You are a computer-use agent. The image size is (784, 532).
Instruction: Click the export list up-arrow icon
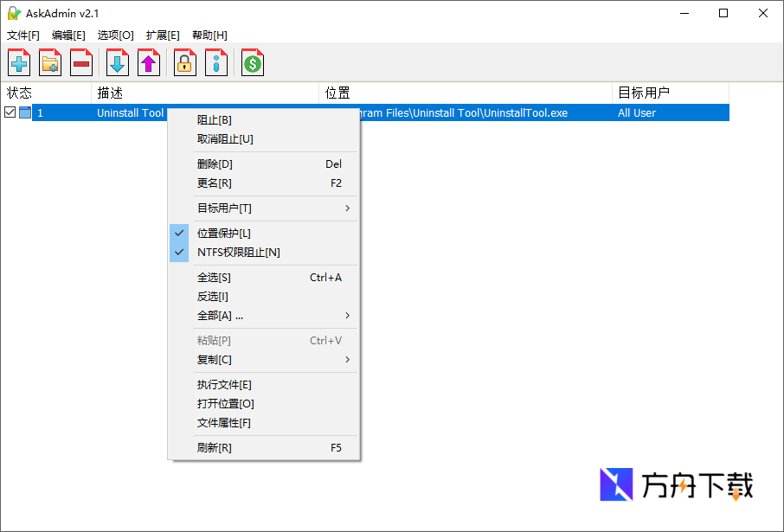coord(149,62)
